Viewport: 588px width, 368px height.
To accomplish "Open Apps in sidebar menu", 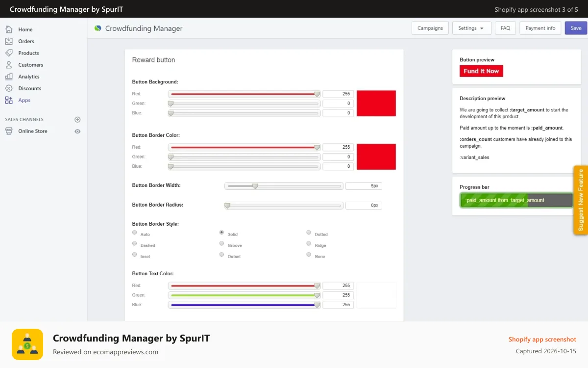I will 24,100.
